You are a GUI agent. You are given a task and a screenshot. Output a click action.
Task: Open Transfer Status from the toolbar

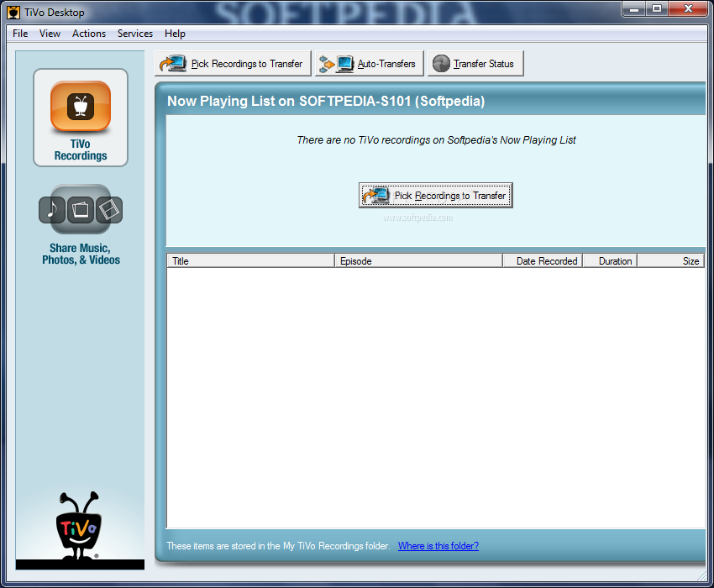475,64
